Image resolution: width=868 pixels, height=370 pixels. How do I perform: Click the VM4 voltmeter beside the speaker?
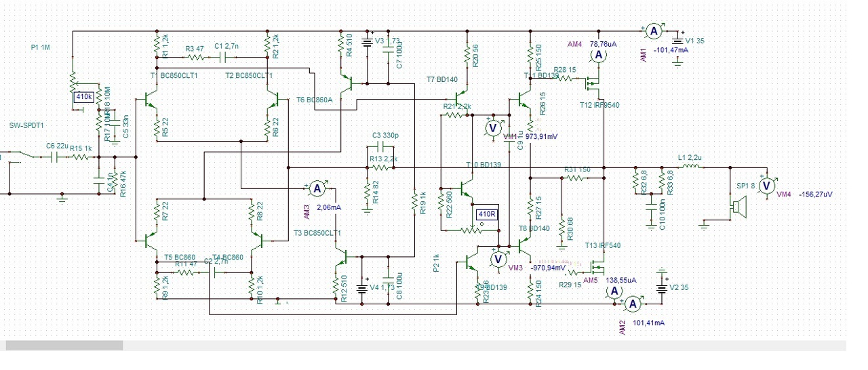coord(767,184)
